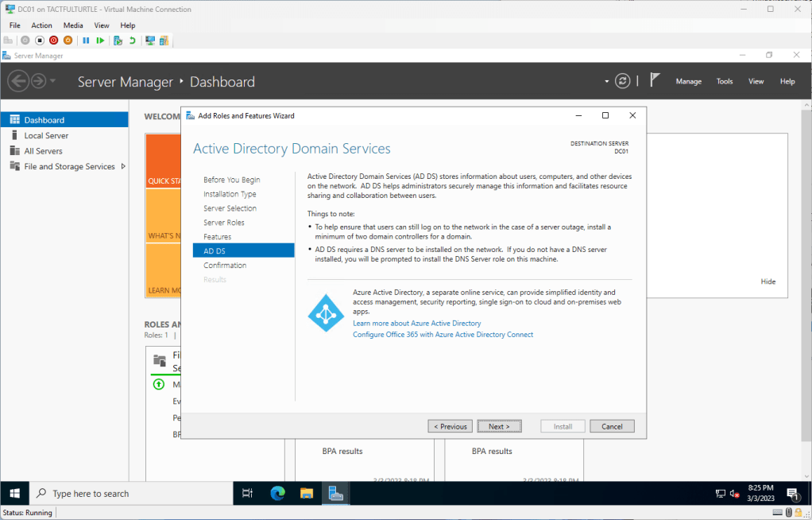Open the notifications flag in Server Manager
812x520 pixels.
tap(655, 80)
